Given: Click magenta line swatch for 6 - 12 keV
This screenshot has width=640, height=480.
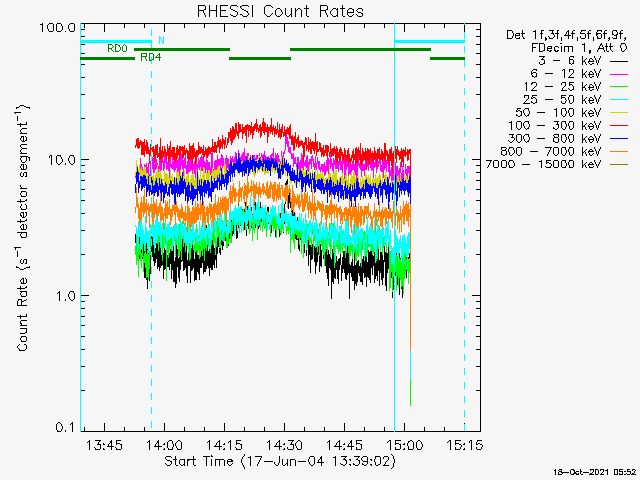Looking at the screenshot, I should (619, 74).
